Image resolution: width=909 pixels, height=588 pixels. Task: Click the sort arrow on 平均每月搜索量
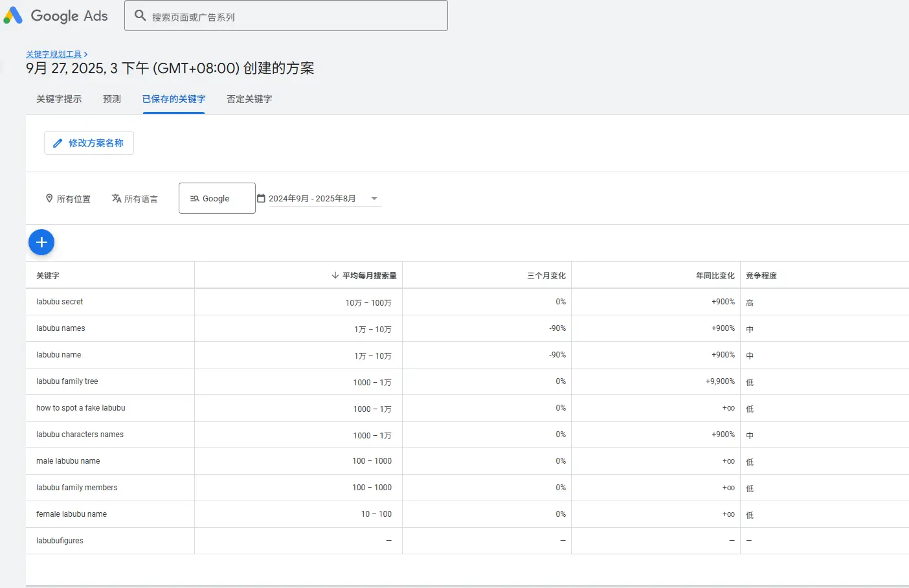click(335, 275)
